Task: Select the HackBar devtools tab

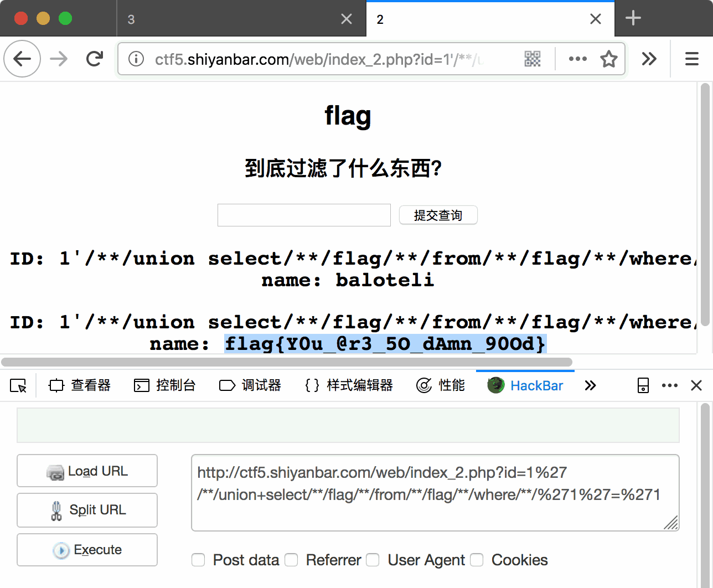Action: point(525,385)
